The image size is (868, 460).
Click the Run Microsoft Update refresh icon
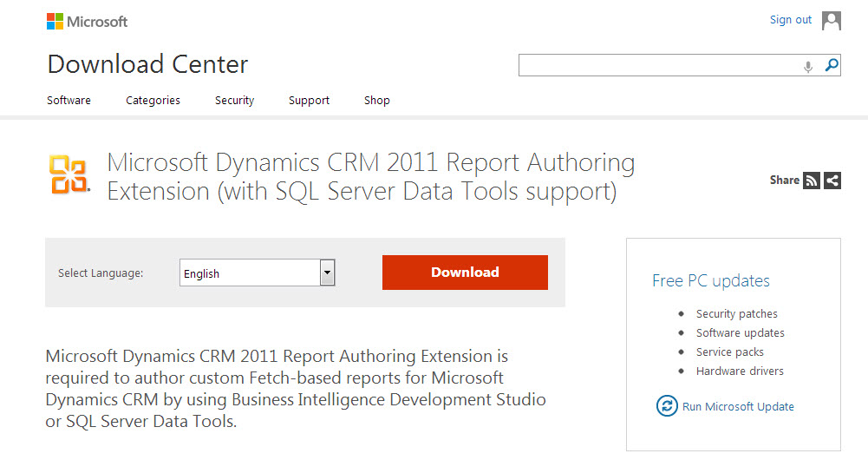[x=667, y=406]
